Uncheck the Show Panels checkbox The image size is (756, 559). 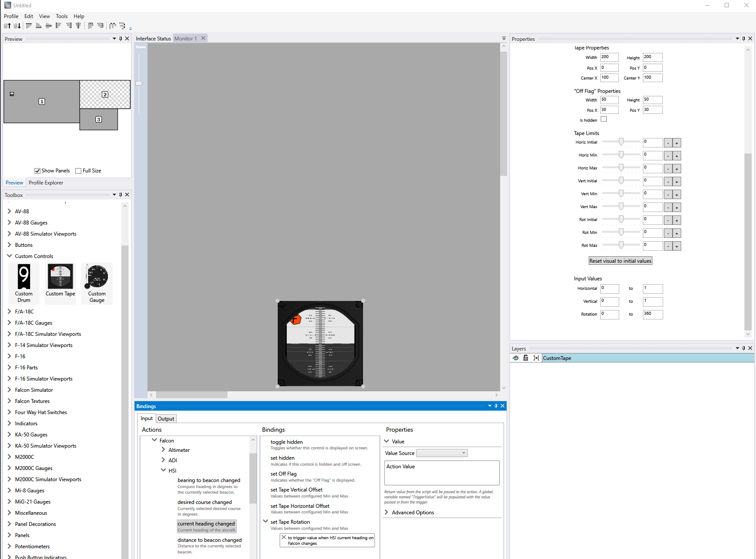[x=37, y=171]
